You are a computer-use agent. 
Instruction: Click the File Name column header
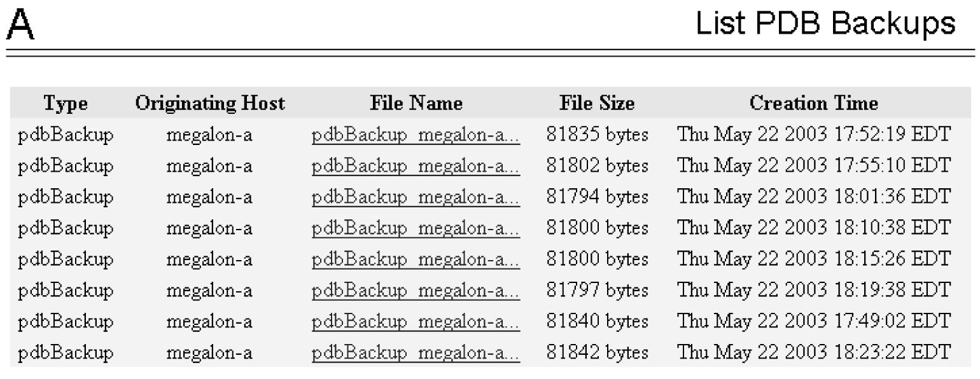pyautogui.click(x=416, y=103)
